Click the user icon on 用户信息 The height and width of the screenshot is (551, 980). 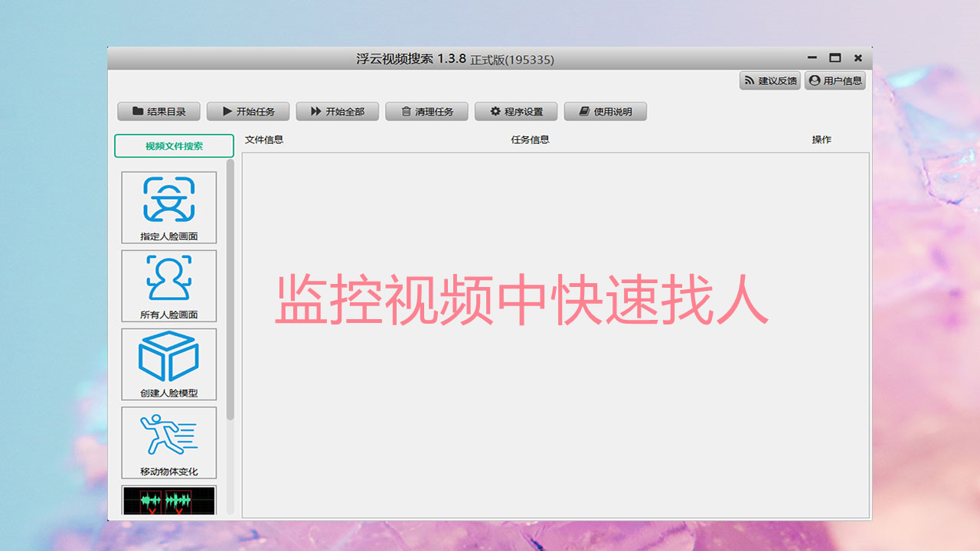(x=813, y=80)
